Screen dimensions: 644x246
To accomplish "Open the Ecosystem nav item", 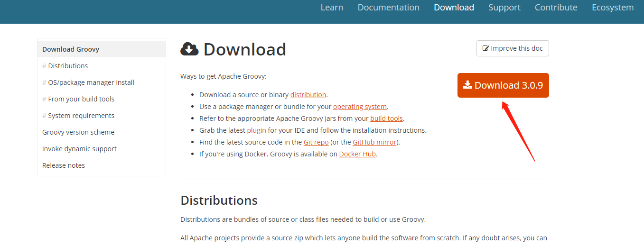I will coord(612,8).
